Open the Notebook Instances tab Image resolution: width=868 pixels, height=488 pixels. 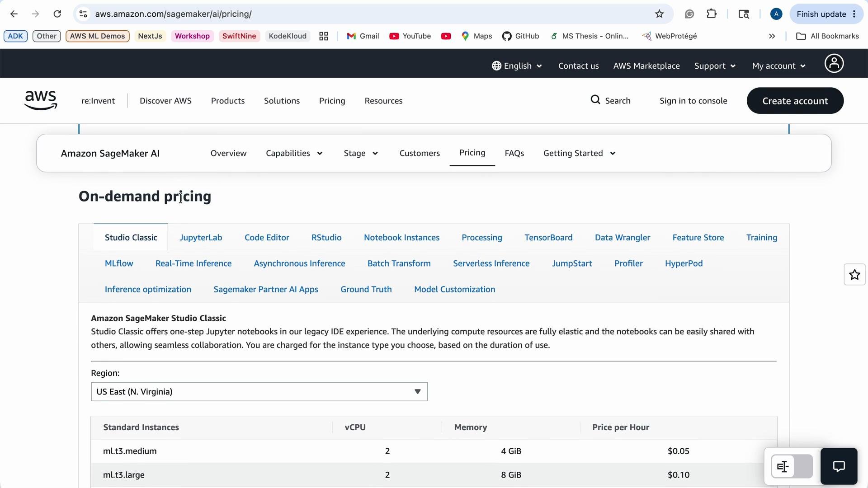(401, 238)
